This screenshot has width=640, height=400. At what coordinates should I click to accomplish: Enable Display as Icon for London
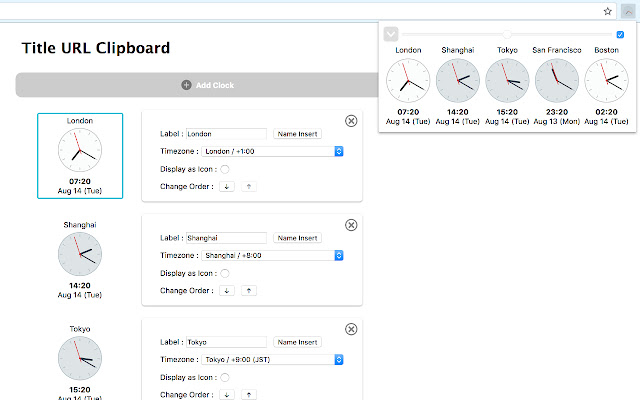click(x=224, y=169)
